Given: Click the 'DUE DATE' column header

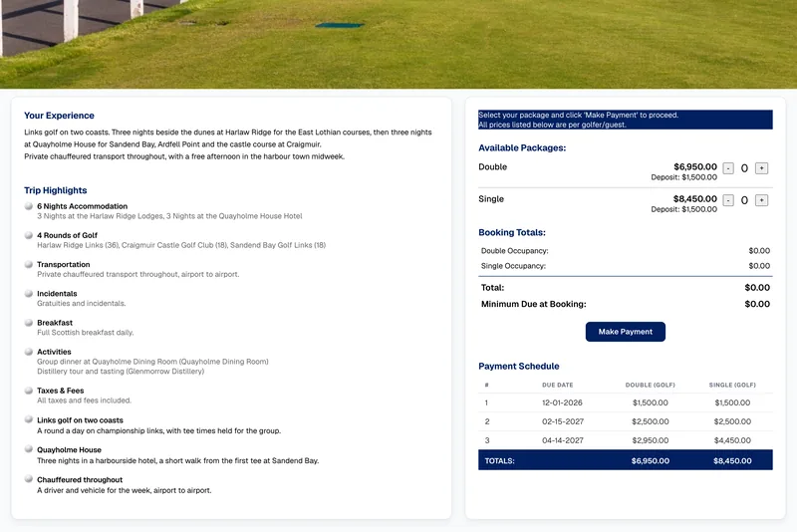Looking at the screenshot, I should tap(557, 385).
